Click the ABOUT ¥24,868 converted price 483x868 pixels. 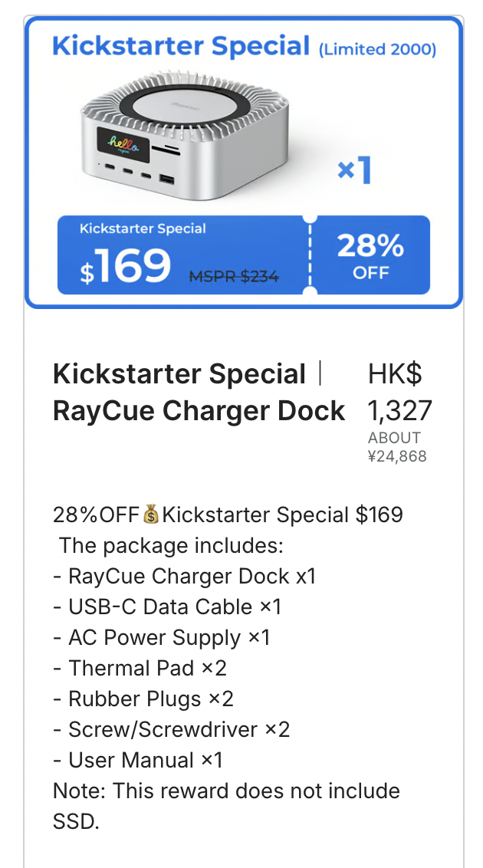(396, 447)
